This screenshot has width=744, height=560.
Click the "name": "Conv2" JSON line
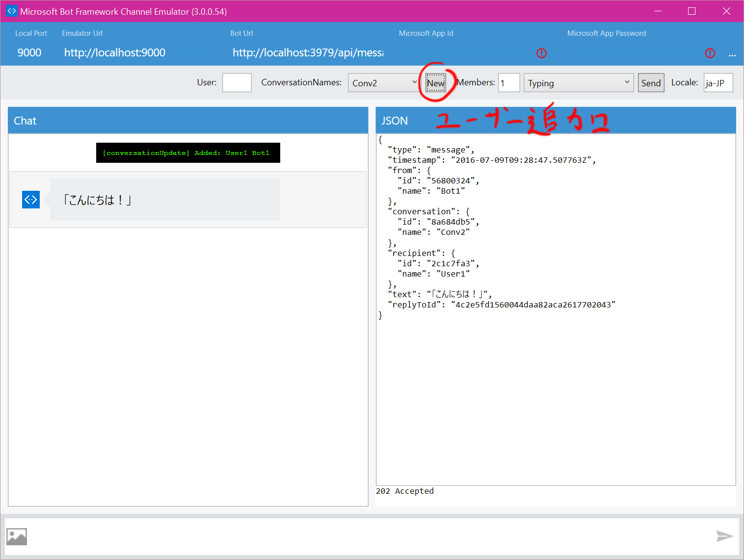pyautogui.click(x=434, y=232)
